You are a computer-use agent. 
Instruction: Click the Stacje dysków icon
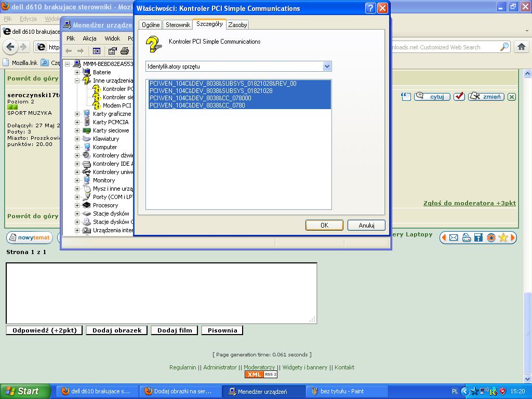[x=87, y=214]
